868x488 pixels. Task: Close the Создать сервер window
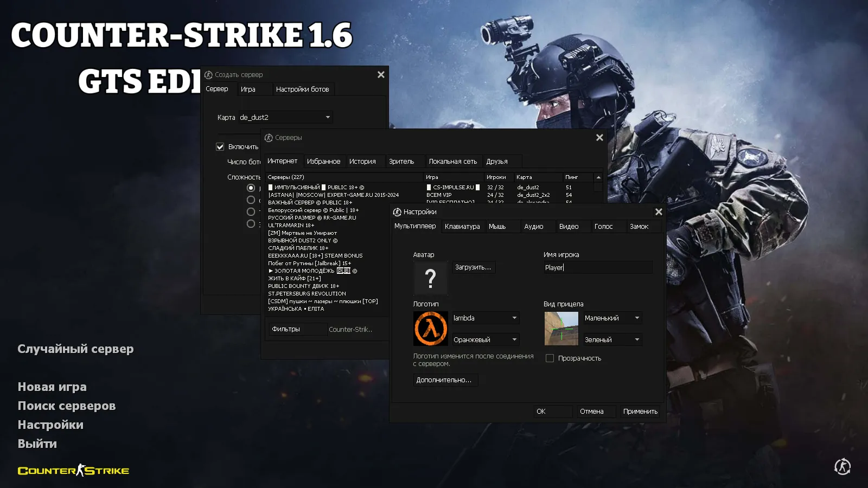(381, 75)
